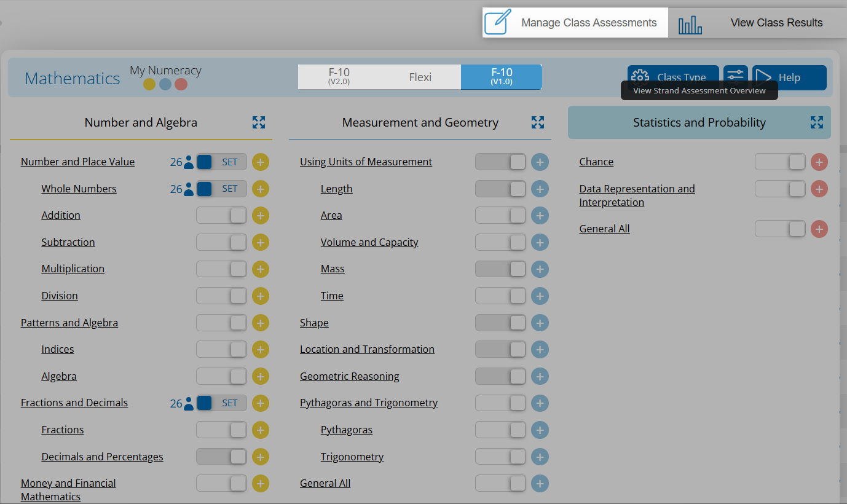
Task: Toggle the Indices assessment switch
Action: (221, 350)
